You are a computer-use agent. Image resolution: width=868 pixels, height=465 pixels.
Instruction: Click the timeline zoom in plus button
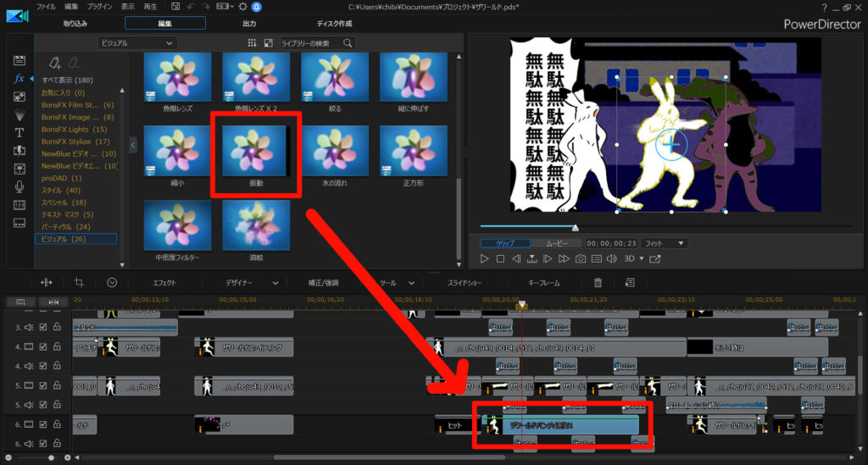[68, 458]
